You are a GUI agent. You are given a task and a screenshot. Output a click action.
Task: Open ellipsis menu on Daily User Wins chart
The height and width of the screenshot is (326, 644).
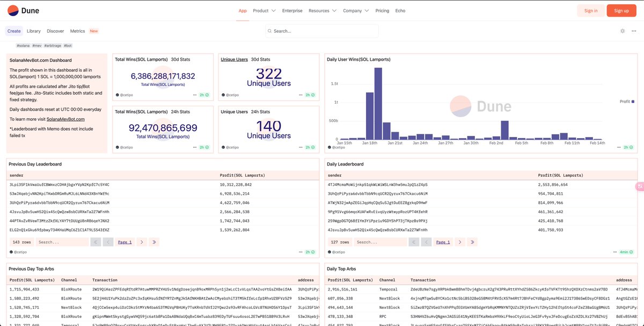click(x=619, y=147)
